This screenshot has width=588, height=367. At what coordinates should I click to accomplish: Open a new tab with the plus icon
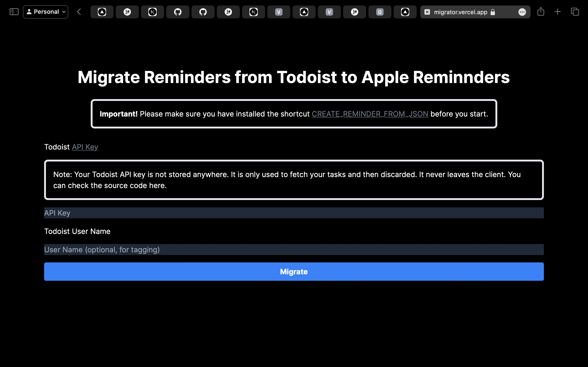[x=557, y=12]
